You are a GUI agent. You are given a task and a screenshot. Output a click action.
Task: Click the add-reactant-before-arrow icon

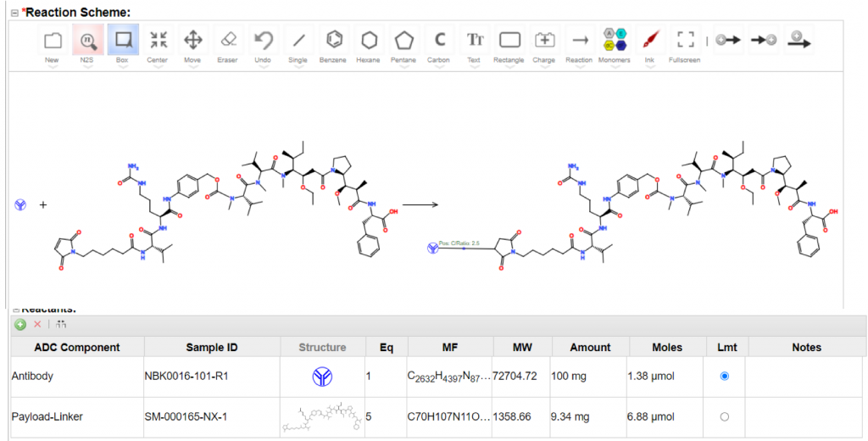728,40
